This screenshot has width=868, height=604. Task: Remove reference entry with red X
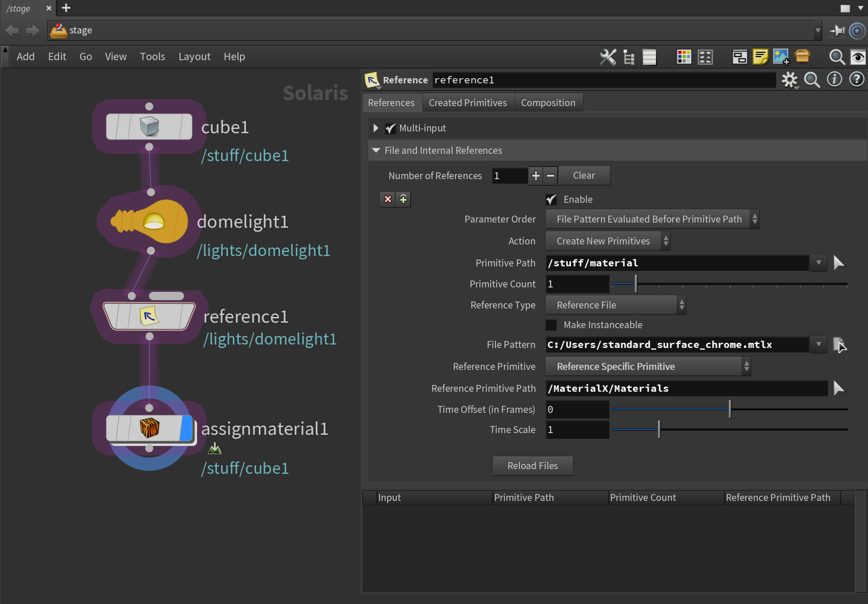point(388,199)
